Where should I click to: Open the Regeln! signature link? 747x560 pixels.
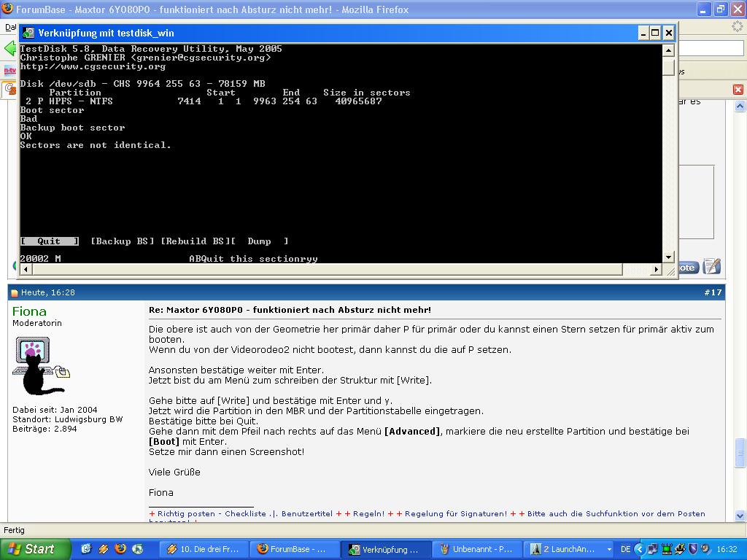click(x=368, y=514)
